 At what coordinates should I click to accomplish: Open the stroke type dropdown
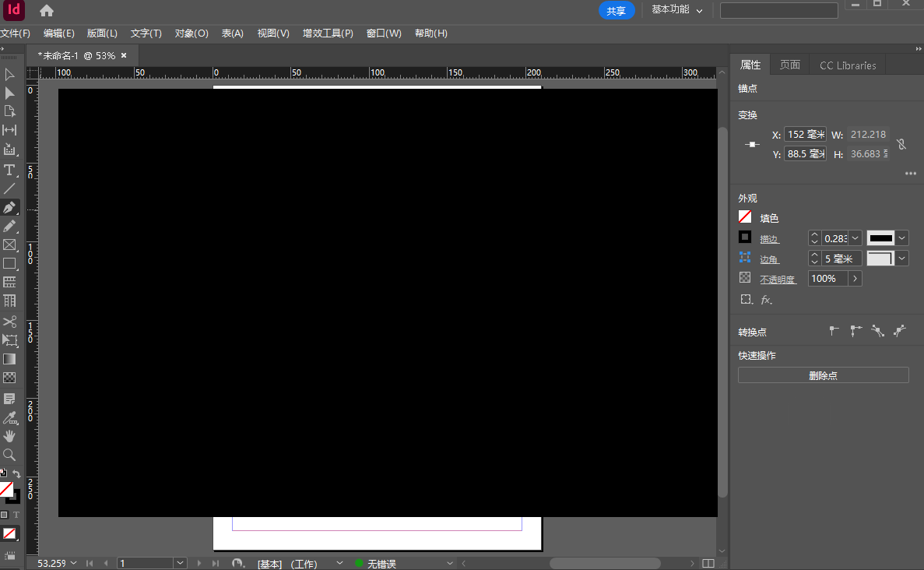(x=901, y=238)
